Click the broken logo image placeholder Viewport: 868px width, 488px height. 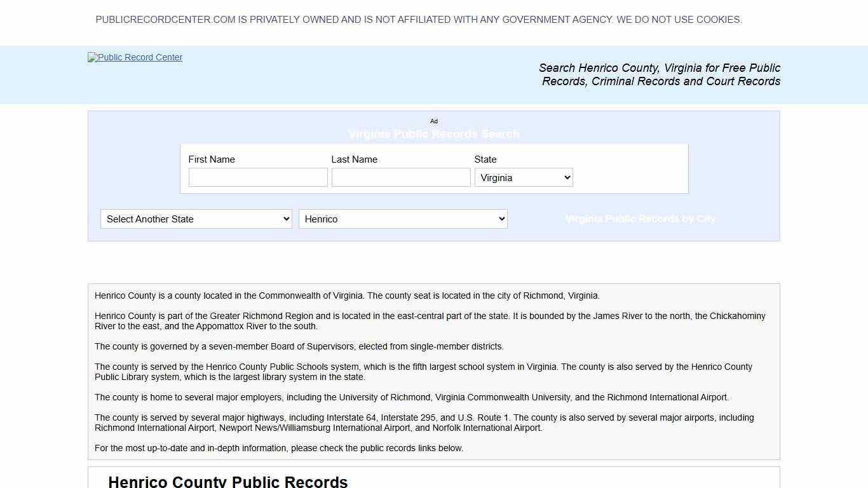point(135,57)
